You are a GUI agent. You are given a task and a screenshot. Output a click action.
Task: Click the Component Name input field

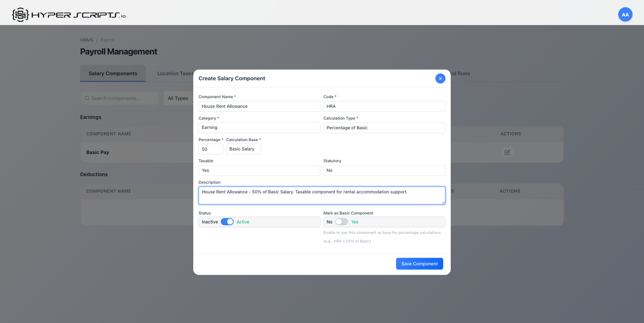point(259,106)
